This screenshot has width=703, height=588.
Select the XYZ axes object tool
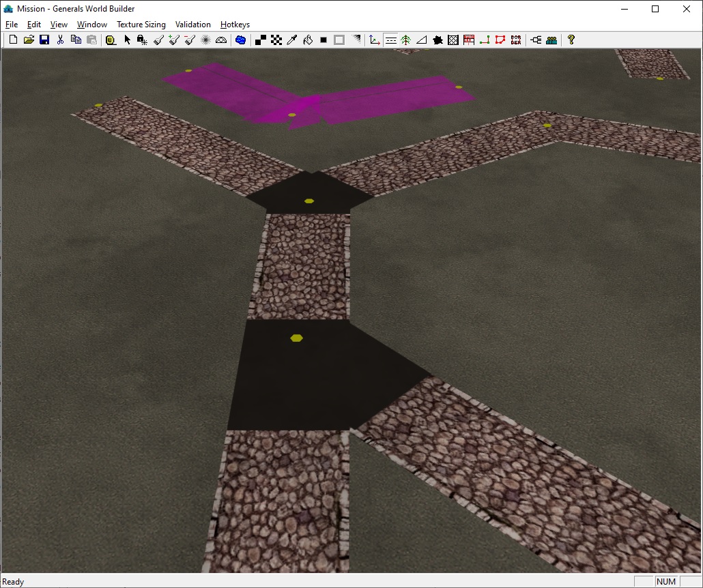[x=375, y=40]
